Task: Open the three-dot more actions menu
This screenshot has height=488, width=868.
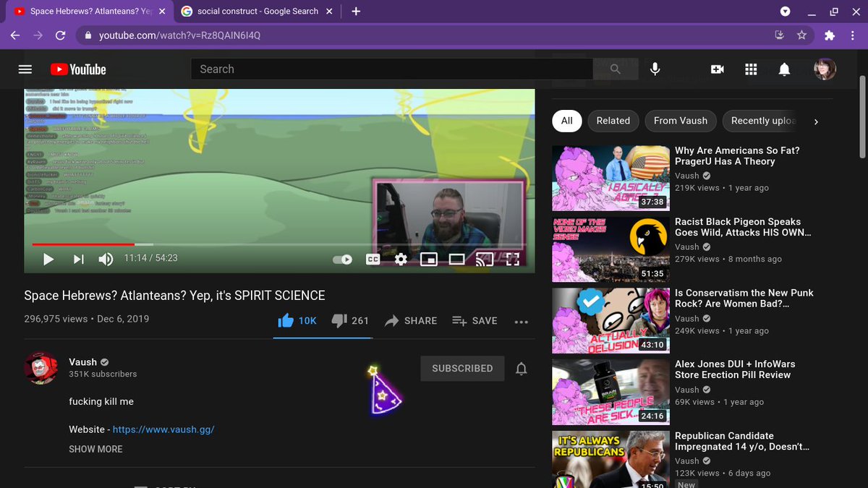Action: click(x=522, y=322)
